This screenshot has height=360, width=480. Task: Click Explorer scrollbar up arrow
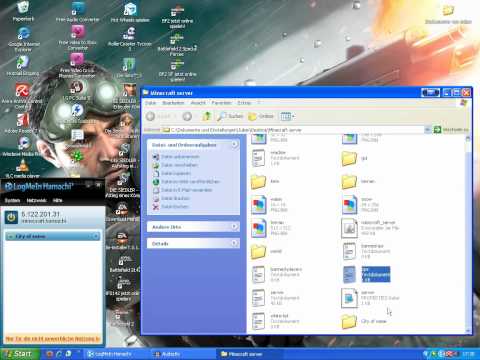tap(468, 138)
